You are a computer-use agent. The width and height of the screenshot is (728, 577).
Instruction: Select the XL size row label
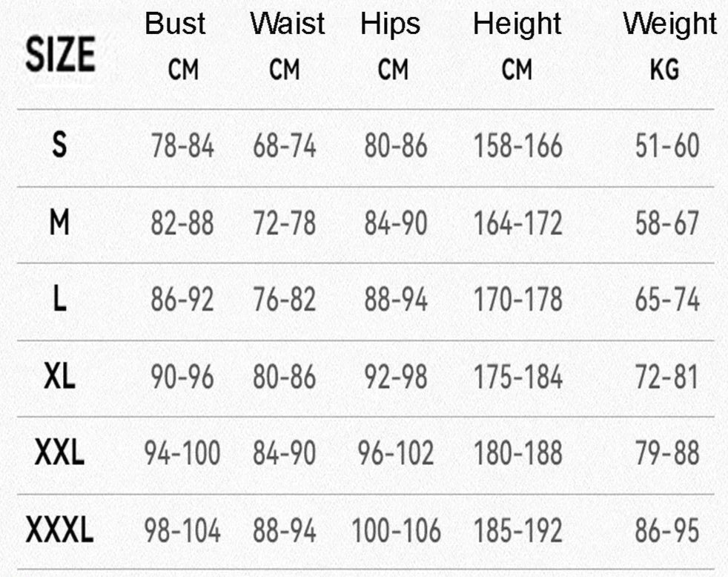pos(59,376)
